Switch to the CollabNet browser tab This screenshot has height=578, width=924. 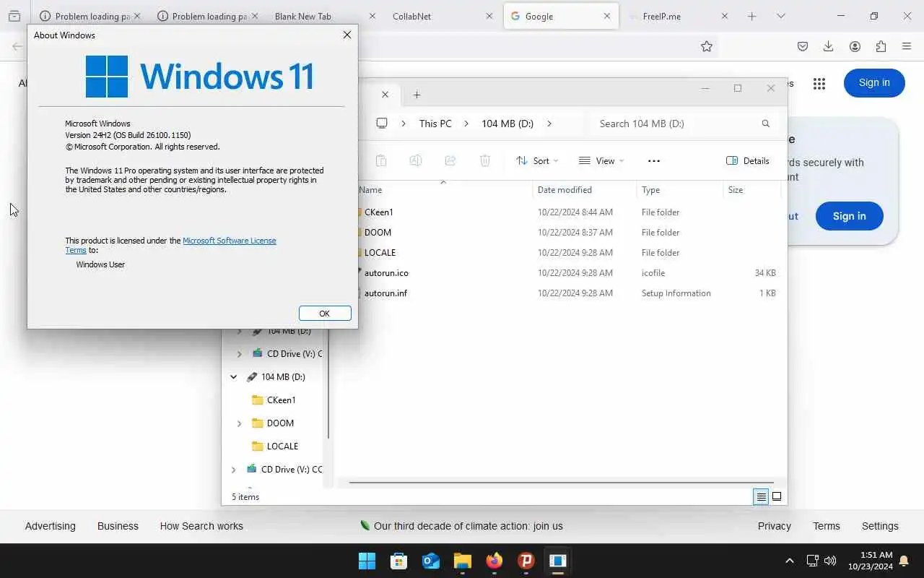pyautogui.click(x=411, y=16)
